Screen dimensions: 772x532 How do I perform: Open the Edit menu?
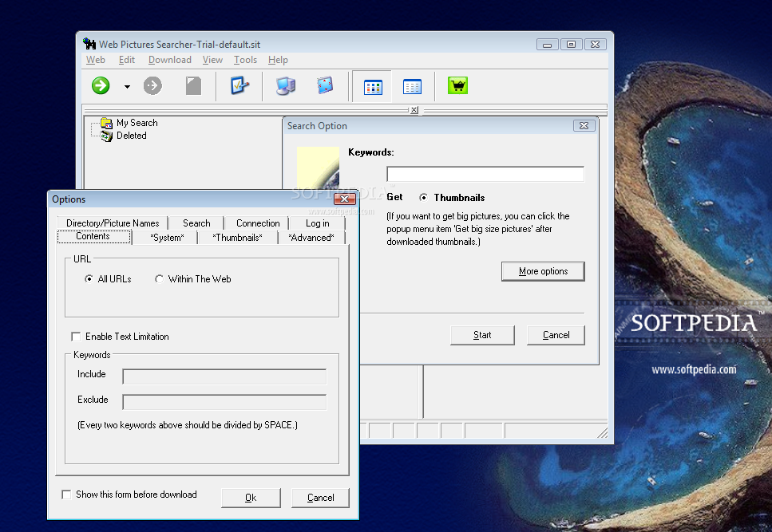(126, 60)
